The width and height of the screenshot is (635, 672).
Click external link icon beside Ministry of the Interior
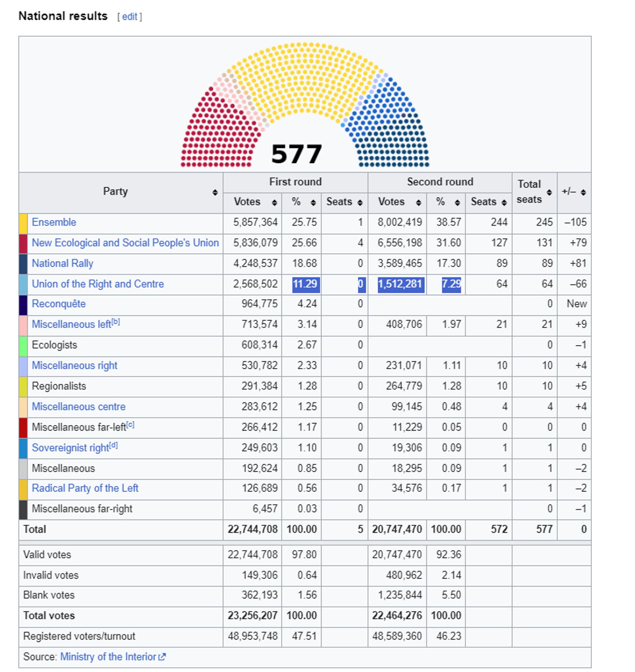pos(162,657)
